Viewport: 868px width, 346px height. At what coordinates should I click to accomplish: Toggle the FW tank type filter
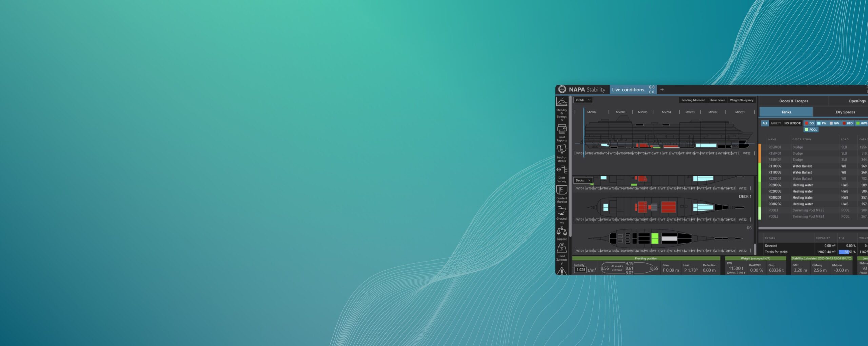[x=822, y=123]
